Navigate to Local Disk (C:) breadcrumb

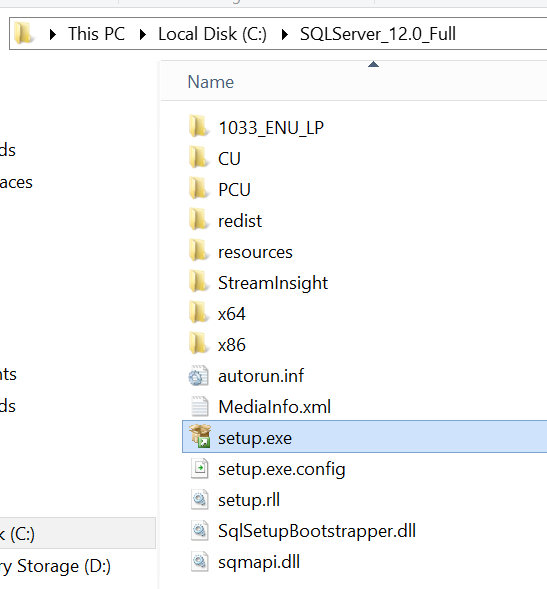coord(212,34)
